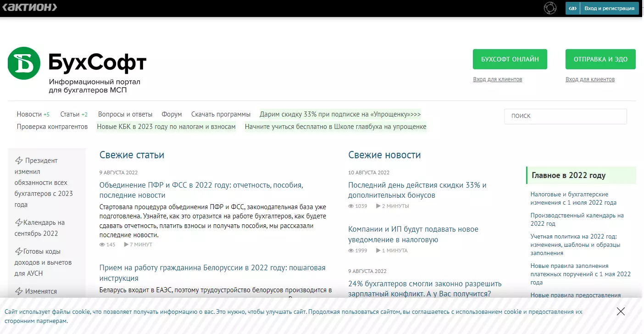Image resolution: width=644 pixels, height=334 pixels.
Task: Click the views eye icon showing 1039
Action: (x=351, y=206)
